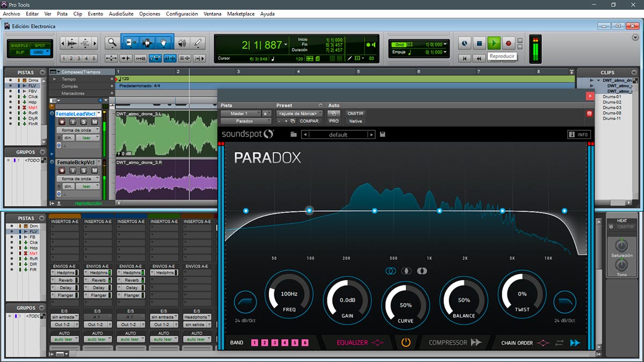Viewport: 644px width, 362px height.
Task: Click the Native button
Action: [x=355, y=121]
